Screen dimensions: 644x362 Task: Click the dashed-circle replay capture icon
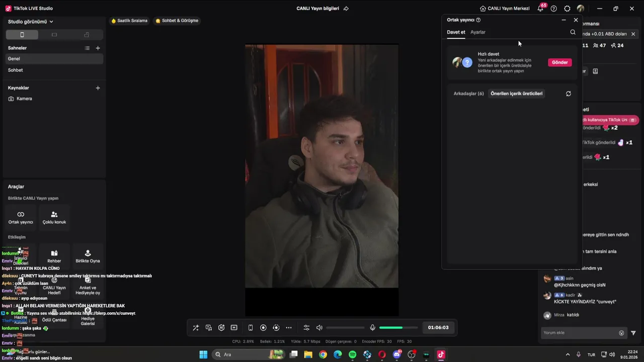pyautogui.click(x=276, y=328)
